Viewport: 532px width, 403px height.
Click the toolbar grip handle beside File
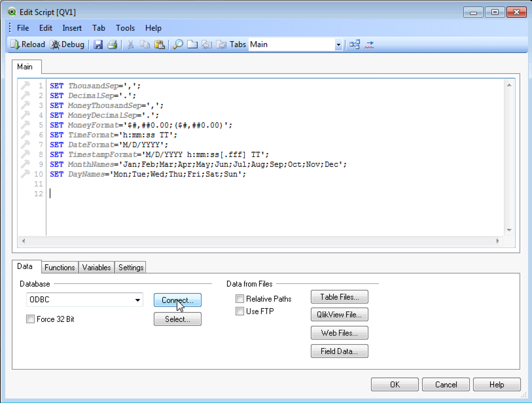(x=10, y=28)
